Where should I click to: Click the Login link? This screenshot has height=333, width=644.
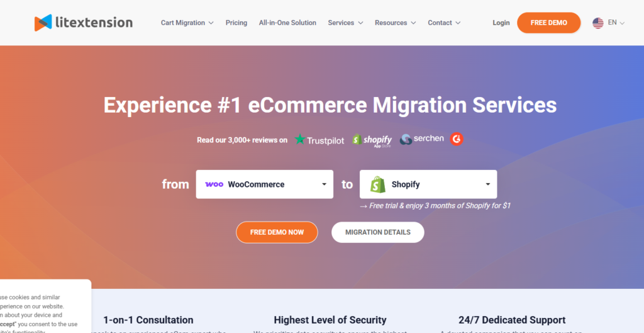(501, 23)
